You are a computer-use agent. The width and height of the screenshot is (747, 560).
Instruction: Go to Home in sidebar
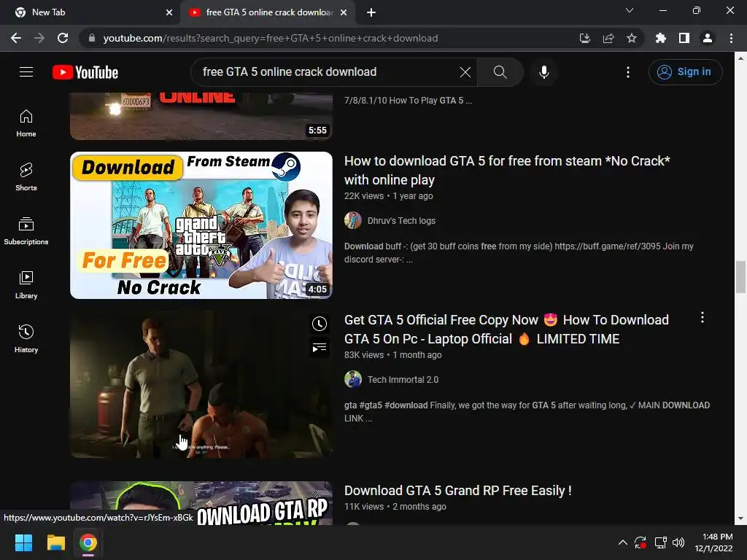tap(26, 123)
